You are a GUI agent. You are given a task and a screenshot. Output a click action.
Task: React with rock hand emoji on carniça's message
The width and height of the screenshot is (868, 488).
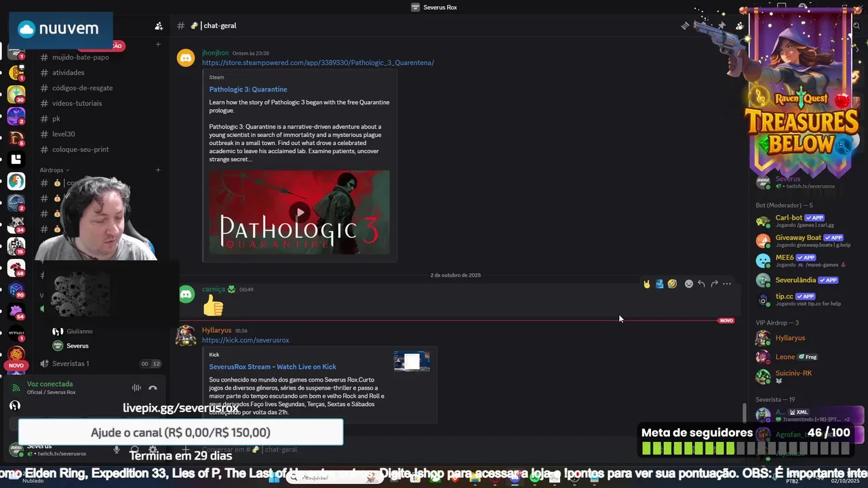tap(647, 284)
